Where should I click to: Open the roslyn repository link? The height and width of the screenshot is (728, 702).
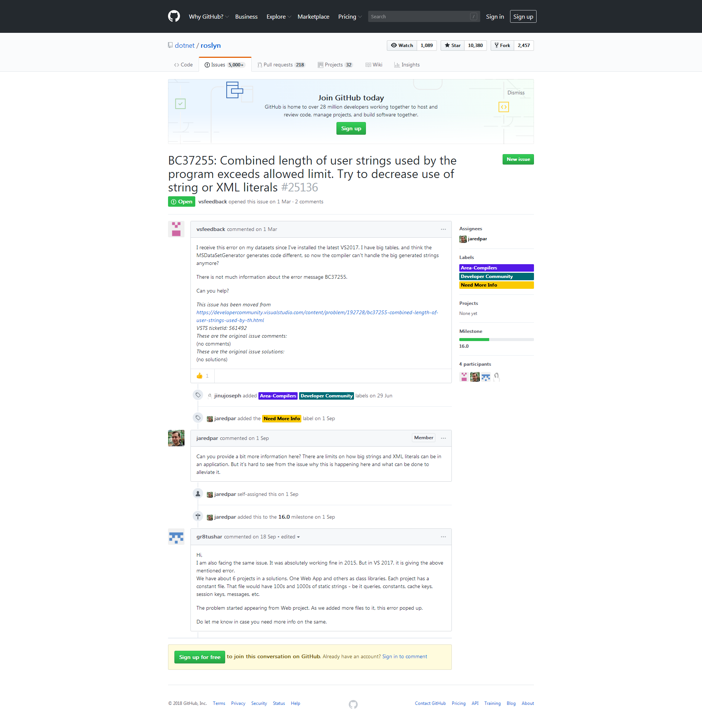211,46
